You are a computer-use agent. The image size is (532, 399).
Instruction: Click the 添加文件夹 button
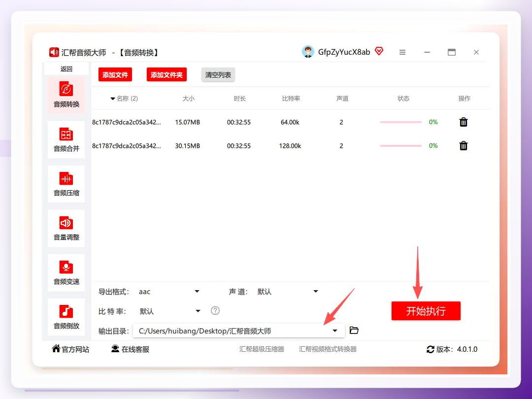166,75
